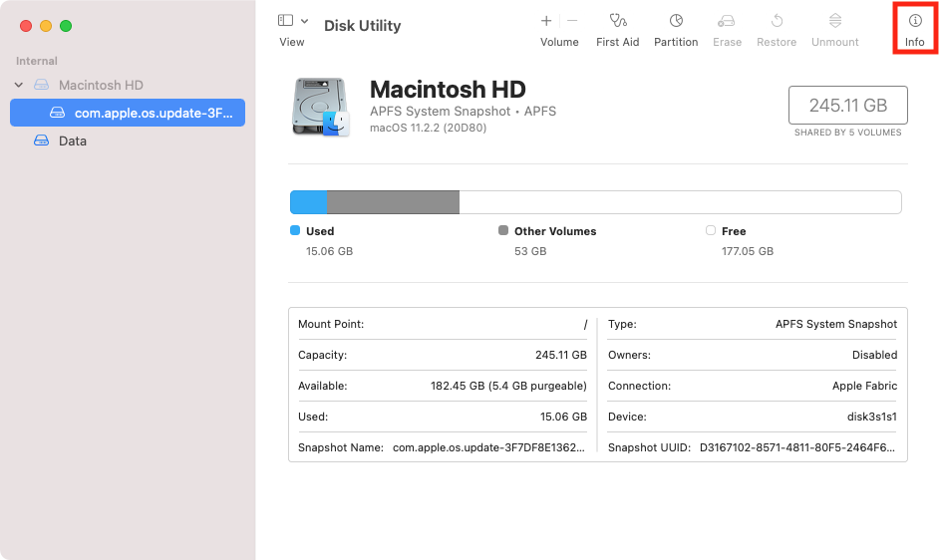Click the Snapshot UUID value
This screenshot has width=940, height=560.
coord(797,447)
